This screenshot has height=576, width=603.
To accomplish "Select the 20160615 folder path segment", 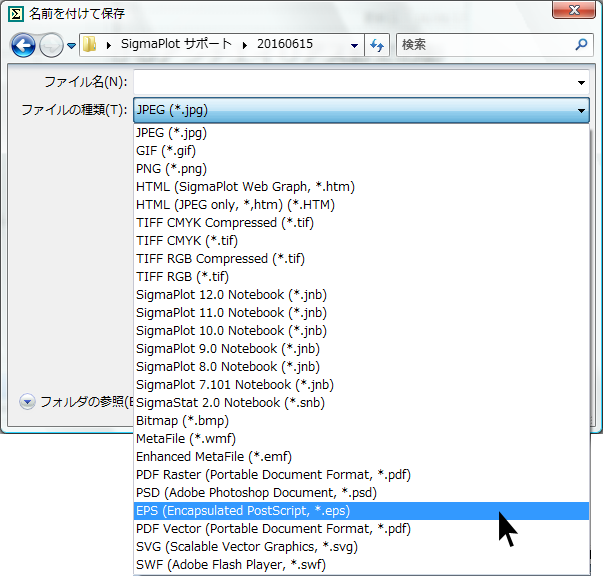I will 285,44.
